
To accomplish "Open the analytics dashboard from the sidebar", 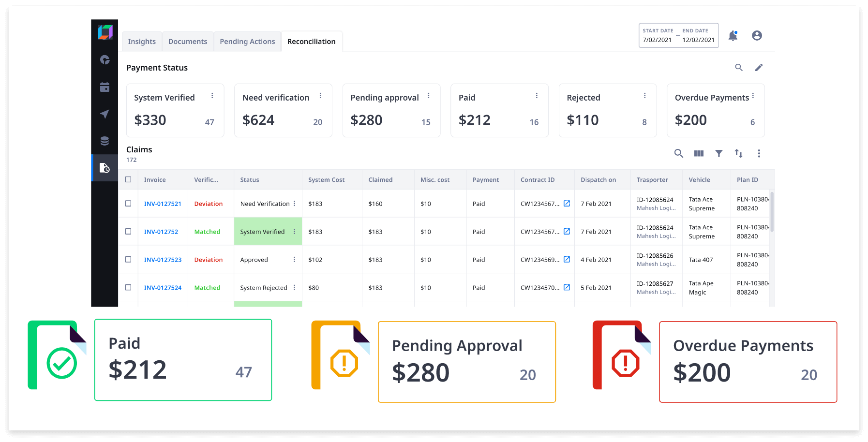I will 105,60.
